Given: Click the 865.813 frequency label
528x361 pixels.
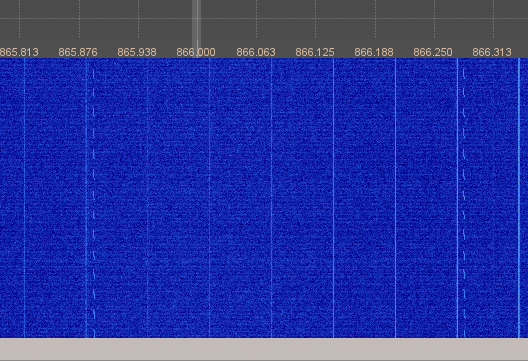Looking at the screenshot, I should click(19, 52).
